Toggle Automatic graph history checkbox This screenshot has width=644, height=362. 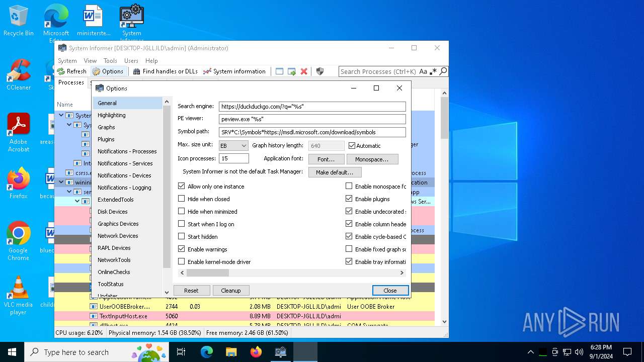tap(352, 145)
